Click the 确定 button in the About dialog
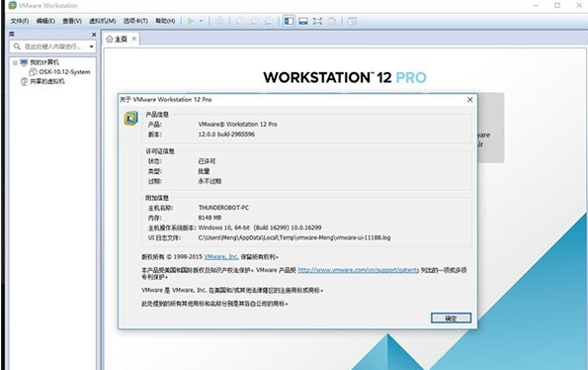The width and height of the screenshot is (588, 370). coord(451,319)
